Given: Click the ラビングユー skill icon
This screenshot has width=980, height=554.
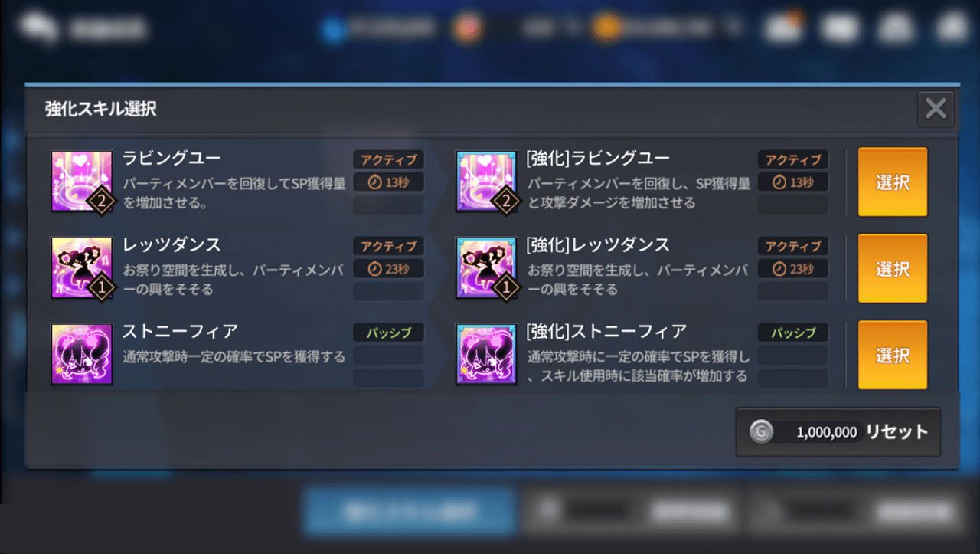Looking at the screenshot, I should click(x=82, y=181).
